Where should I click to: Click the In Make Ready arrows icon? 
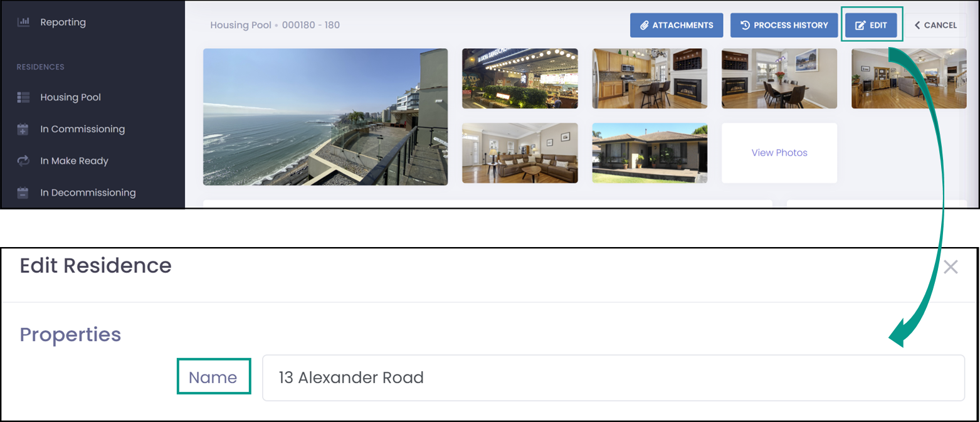(x=23, y=161)
